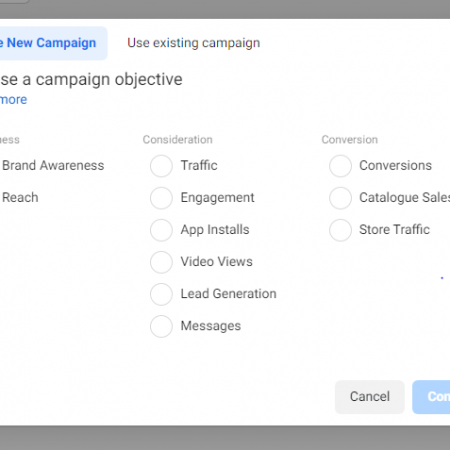This screenshot has height=450, width=450.
Task: Switch to Use existing campaign tab
Action: [x=194, y=43]
